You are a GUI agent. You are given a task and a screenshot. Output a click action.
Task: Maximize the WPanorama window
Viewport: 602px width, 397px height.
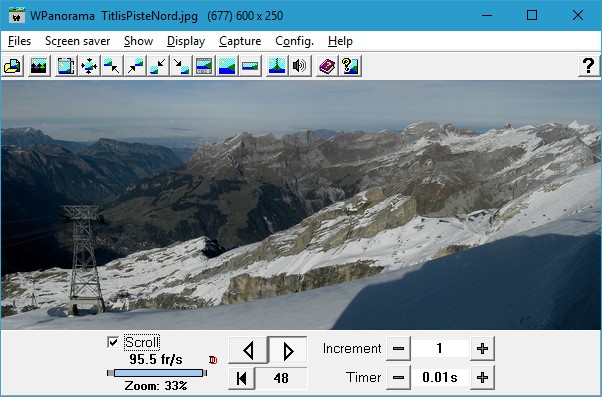(532, 16)
